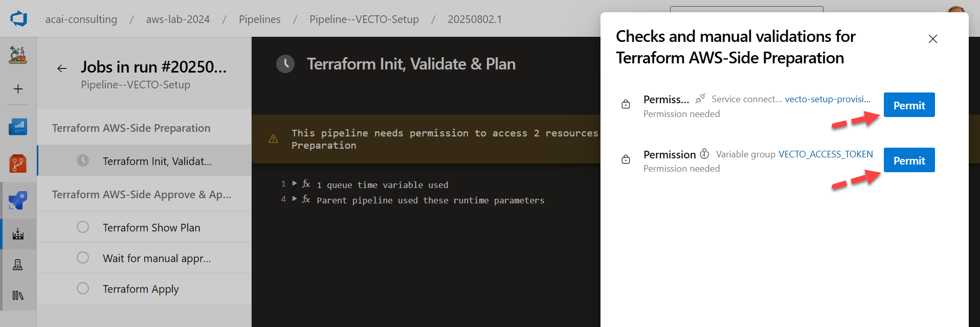Go back with the arrow beside Jobs in run
980x327 pixels.
(x=62, y=68)
